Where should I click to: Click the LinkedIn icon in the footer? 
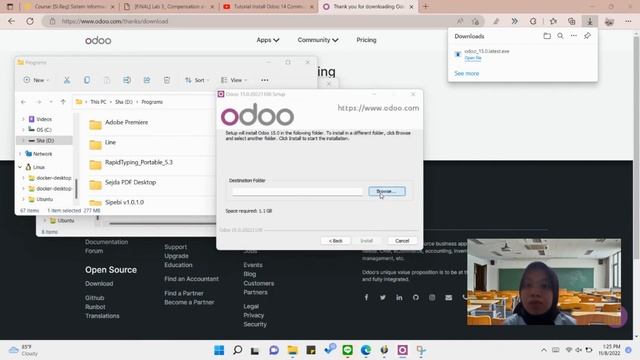pyautogui.click(x=399, y=297)
